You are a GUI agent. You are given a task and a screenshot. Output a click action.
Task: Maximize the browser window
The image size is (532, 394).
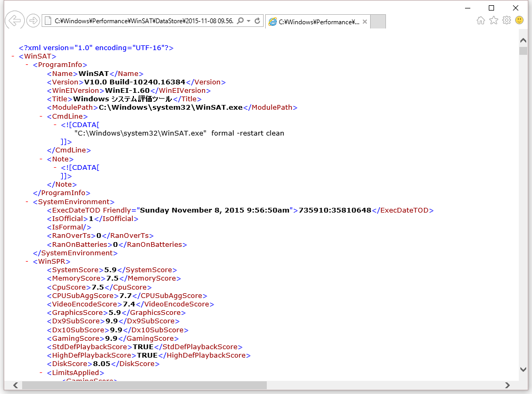(x=491, y=8)
